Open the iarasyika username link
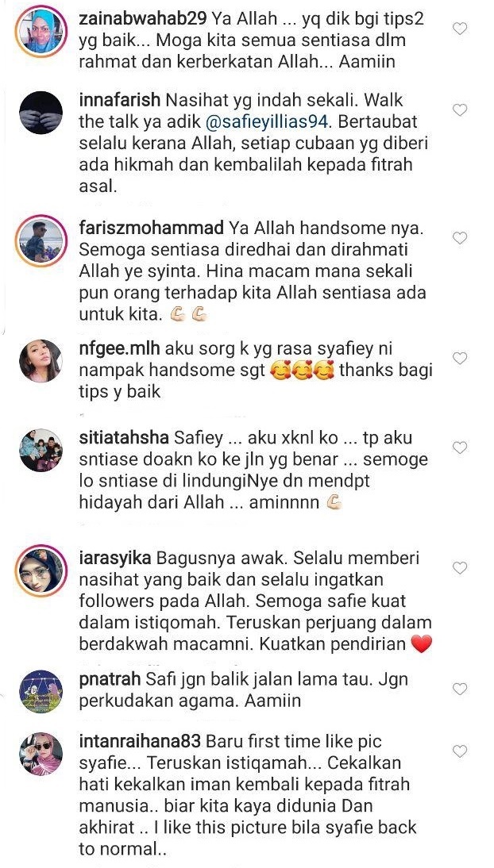The image size is (494, 868). [x=115, y=558]
